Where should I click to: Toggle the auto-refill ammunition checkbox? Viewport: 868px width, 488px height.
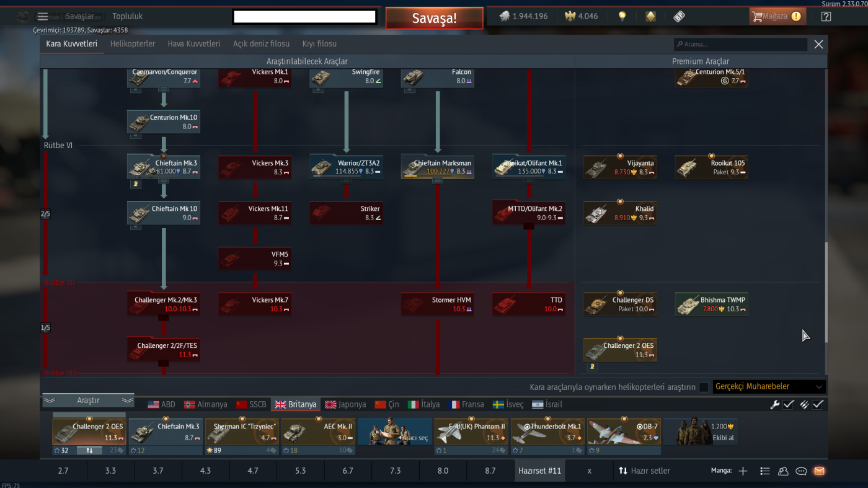coord(818,404)
